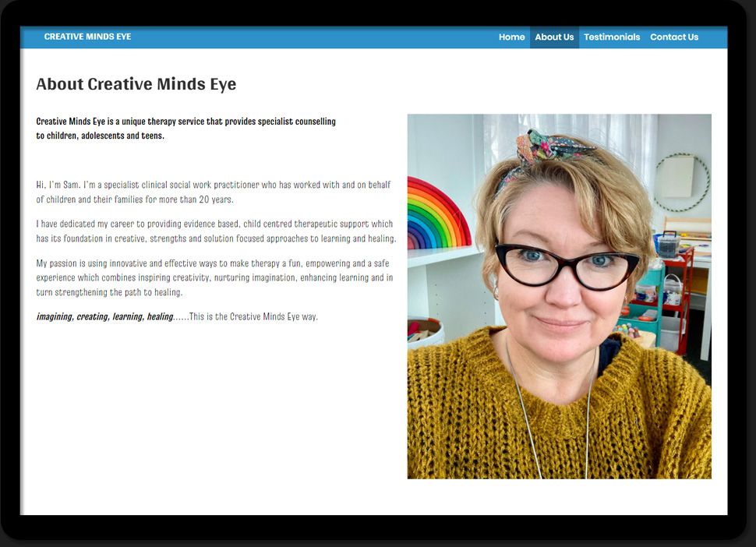This screenshot has height=547, width=756.
Task: Click the About Creative Minds Eye heading
Action: [x=136, y=84]
